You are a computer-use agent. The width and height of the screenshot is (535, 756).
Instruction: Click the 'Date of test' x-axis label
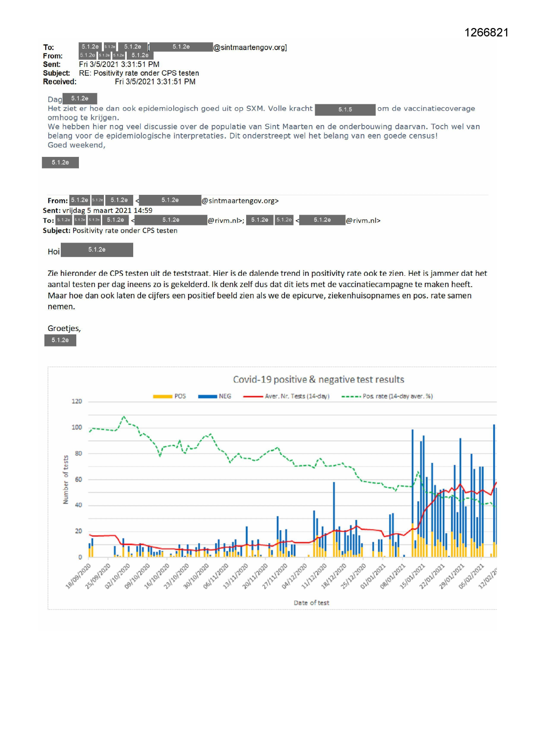tap(311, 603)
